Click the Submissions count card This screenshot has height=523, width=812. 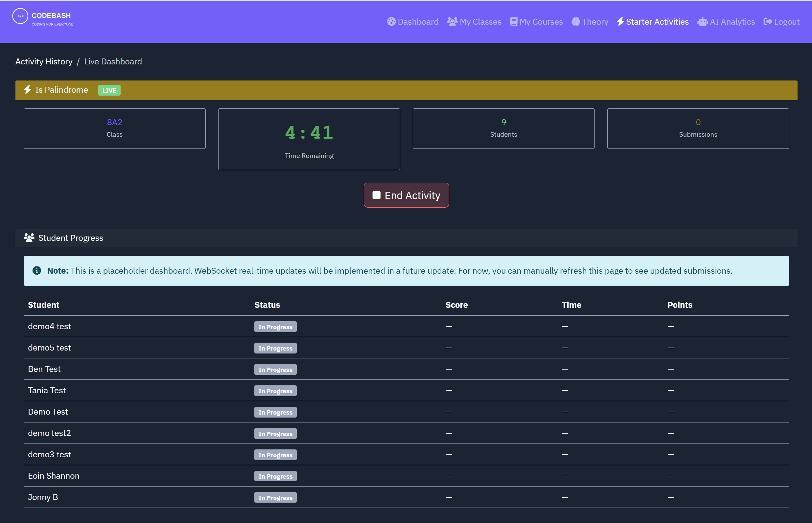698,128
